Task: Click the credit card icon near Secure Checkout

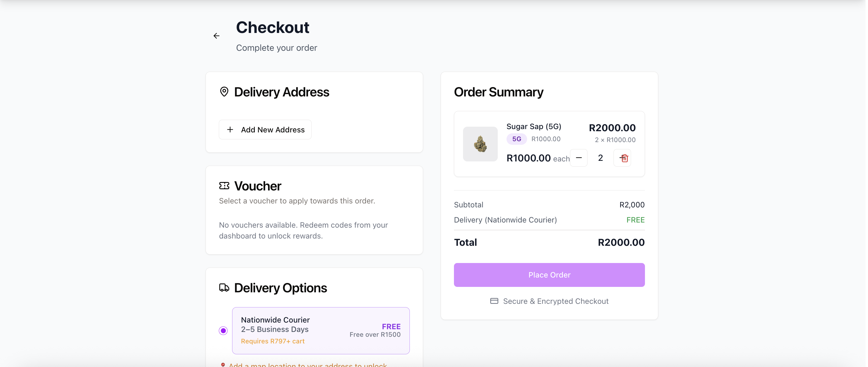Action: (x=494, y=301)
